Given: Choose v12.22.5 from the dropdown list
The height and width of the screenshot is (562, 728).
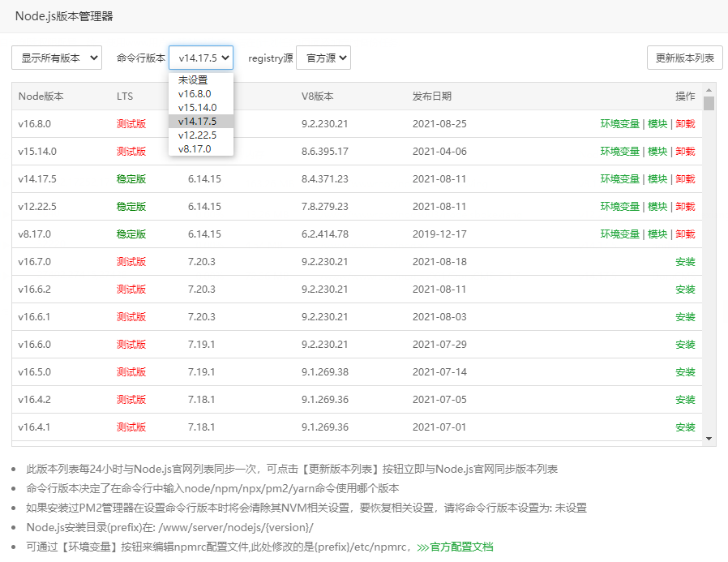Looking at the screenshot, I should coord(201,135).
